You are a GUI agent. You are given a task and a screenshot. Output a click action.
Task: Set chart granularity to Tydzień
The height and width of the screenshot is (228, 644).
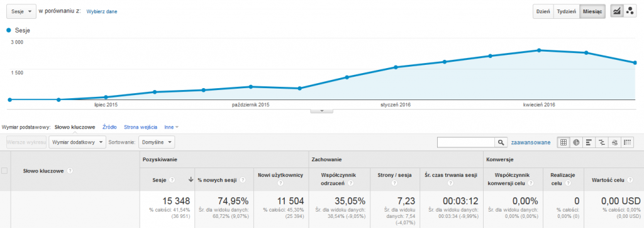[567, 11]
